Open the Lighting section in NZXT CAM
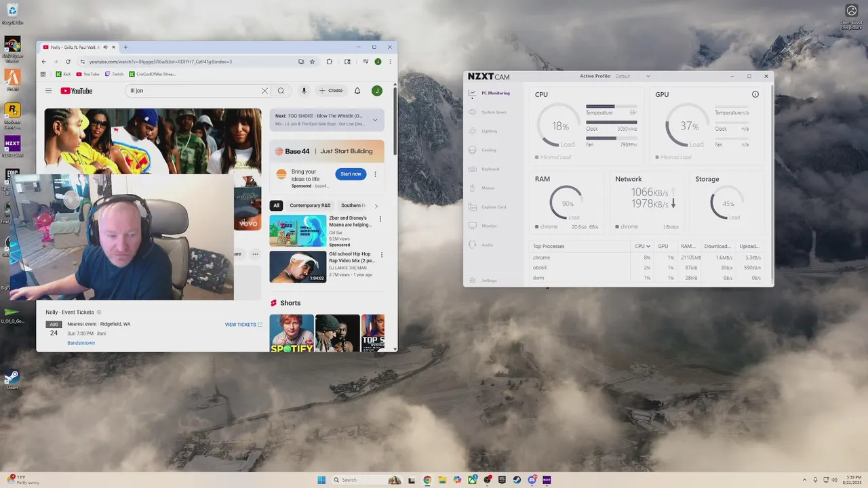Screen dimensions: 868x488 (483, 131)
